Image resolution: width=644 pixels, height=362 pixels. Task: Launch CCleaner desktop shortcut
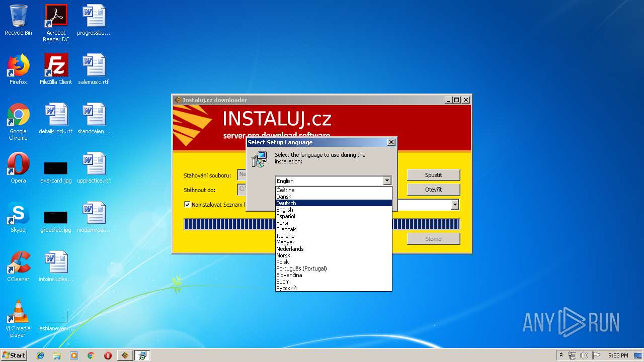pos(18,266)
